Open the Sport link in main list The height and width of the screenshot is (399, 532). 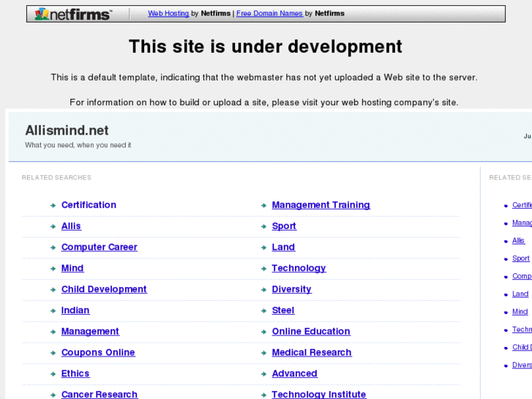pos(284,225)
